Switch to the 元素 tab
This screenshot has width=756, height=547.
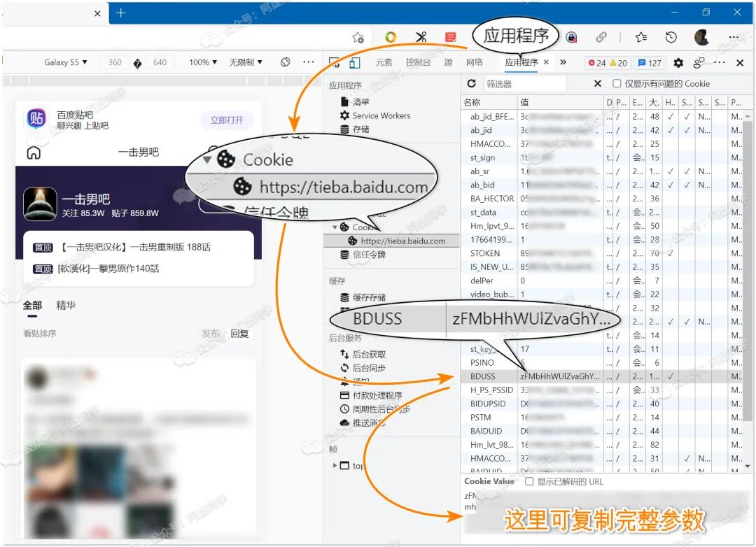pos(384,62)
